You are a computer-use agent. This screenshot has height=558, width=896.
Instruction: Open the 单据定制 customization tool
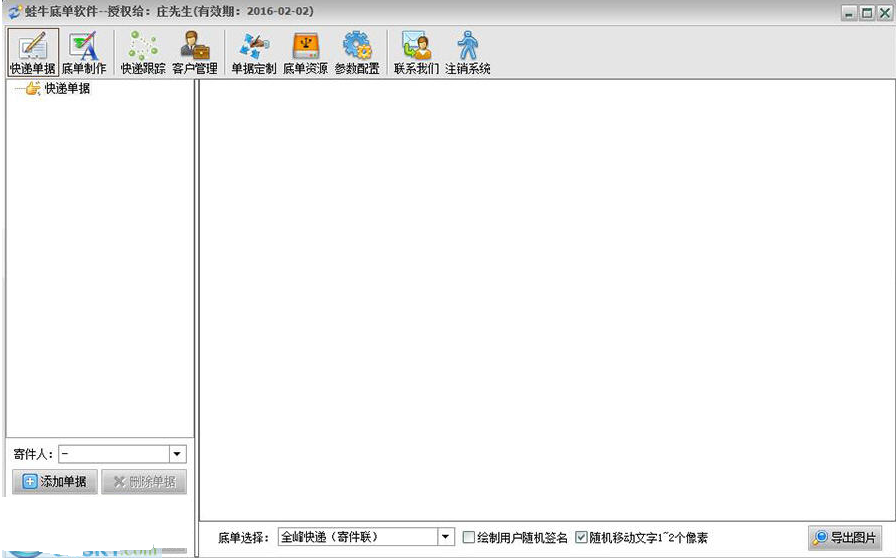(253, 52)
